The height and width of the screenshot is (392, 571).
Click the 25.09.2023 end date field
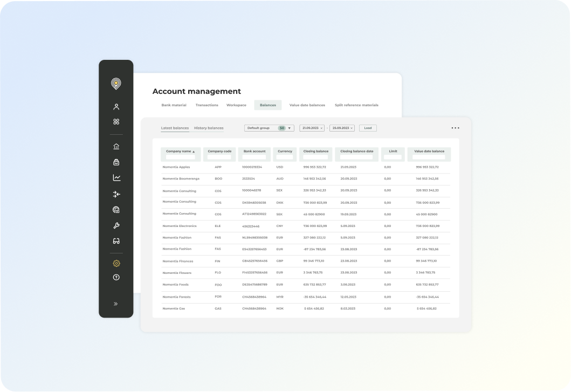coord(342,128)
